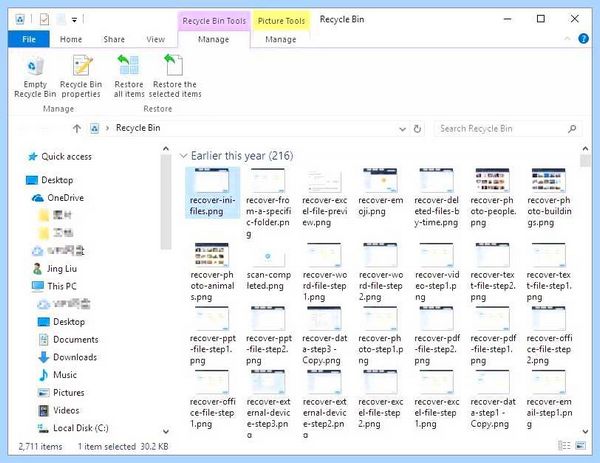The width and height of the screenshot is (600, 463).
Task: Select recover-word-file-step1.png
Action: [324, 272]
